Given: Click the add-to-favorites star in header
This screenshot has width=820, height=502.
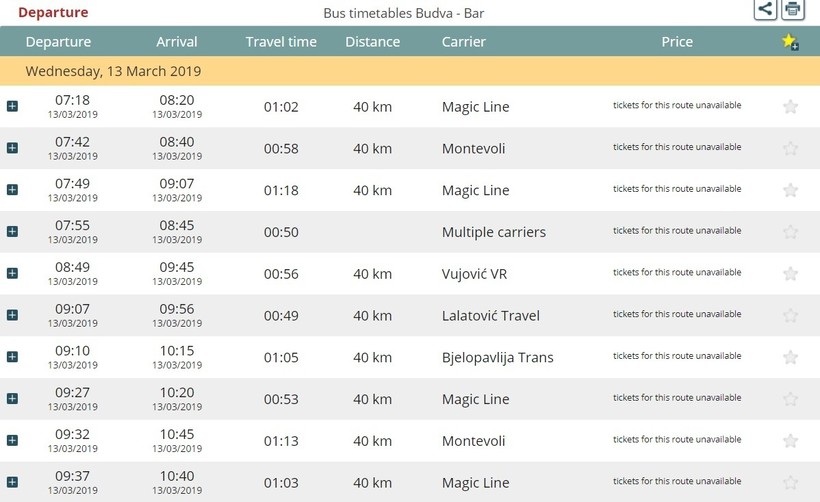Looking at the screenshot, I should coord(790,41).
